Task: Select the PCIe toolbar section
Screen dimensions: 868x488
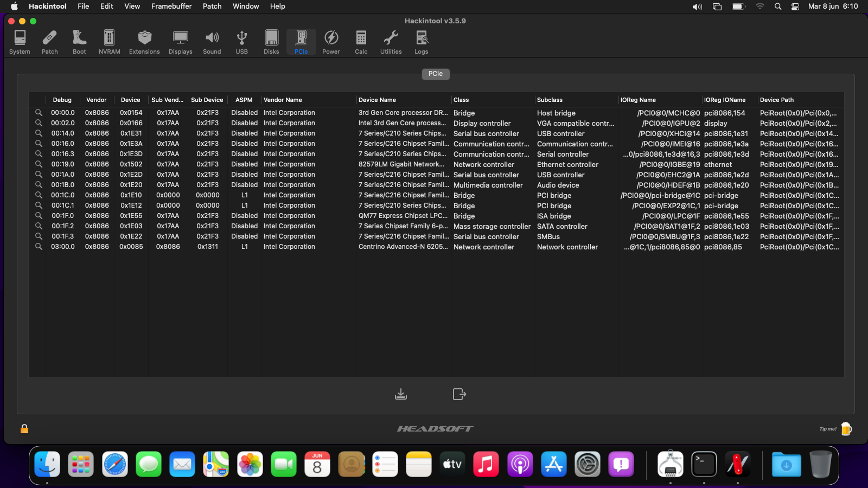Action: tap(301, 42)
